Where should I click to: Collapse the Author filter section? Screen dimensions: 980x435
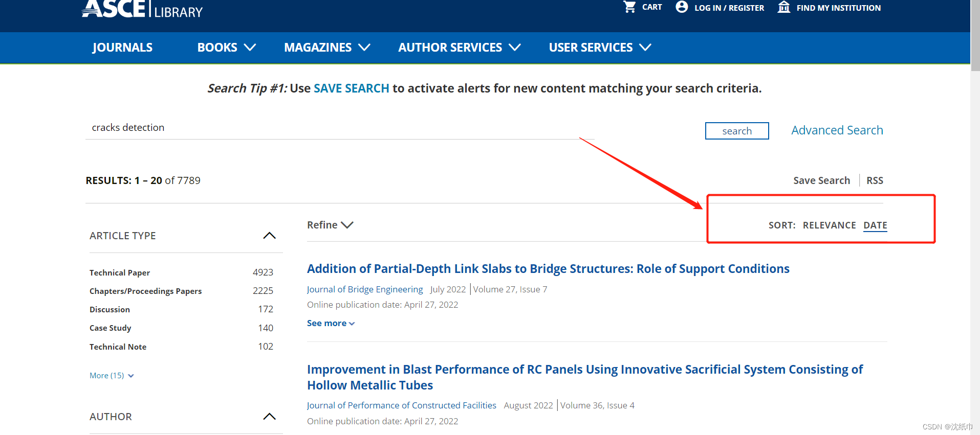point(269,417)
